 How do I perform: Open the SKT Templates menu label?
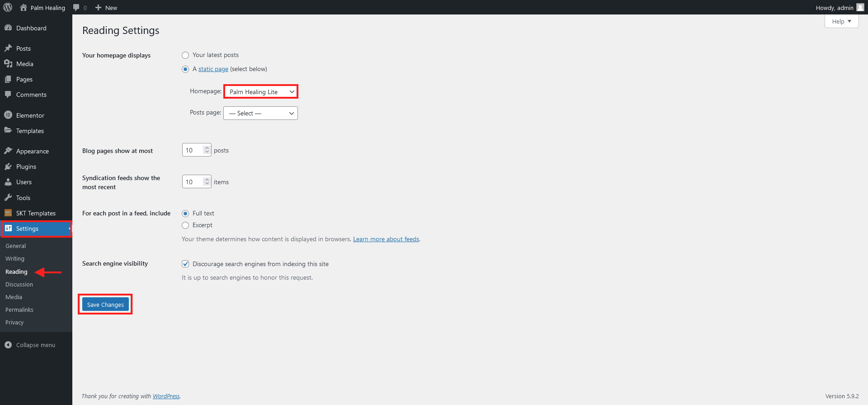pyautogui.click(x=36, y=213)
